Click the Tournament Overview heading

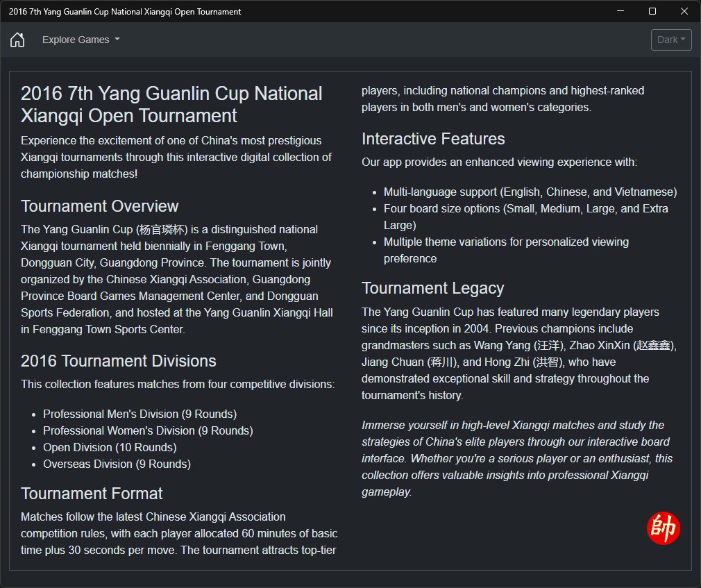[x=100, y=206]
